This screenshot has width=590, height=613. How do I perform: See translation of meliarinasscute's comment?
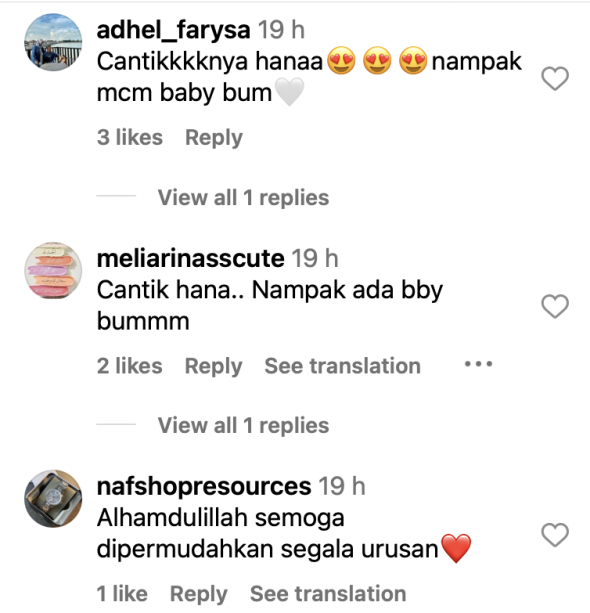343,366
